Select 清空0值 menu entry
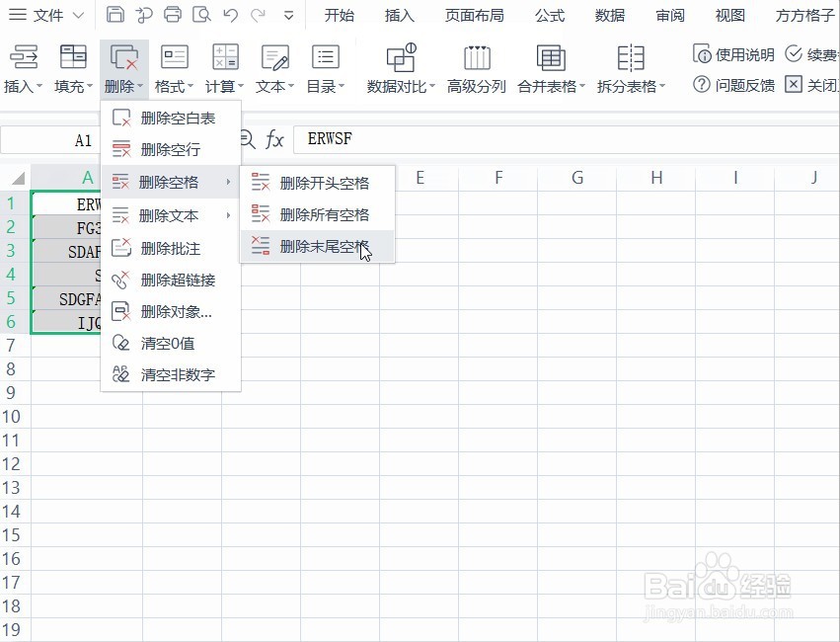This screenshot has height=642, width=840. click(x=171, y=343)
